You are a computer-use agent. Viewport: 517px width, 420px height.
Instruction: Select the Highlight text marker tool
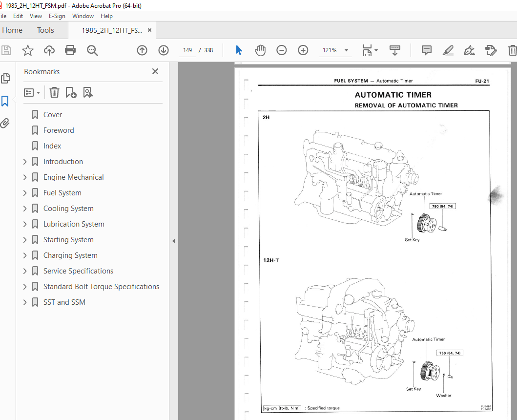pos(448,50)
